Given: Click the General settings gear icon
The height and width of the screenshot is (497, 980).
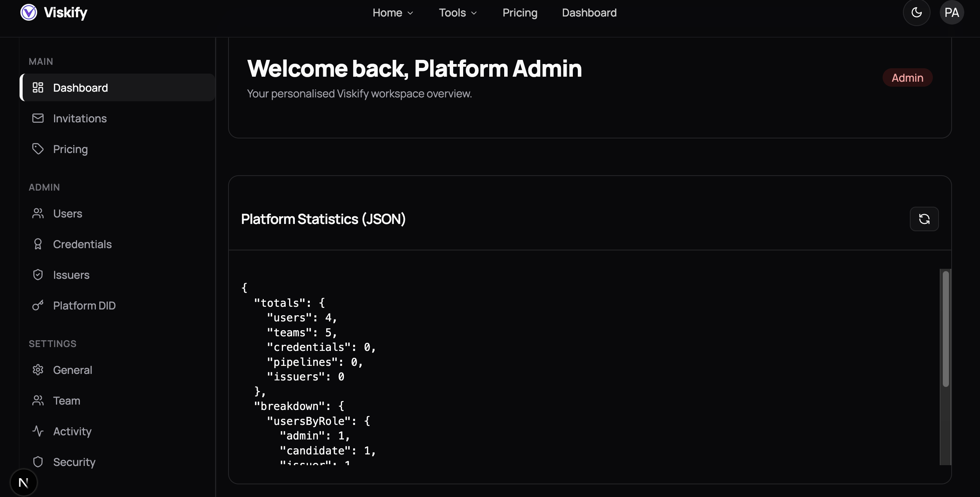Looking at the screenshot, I should 38,370.
